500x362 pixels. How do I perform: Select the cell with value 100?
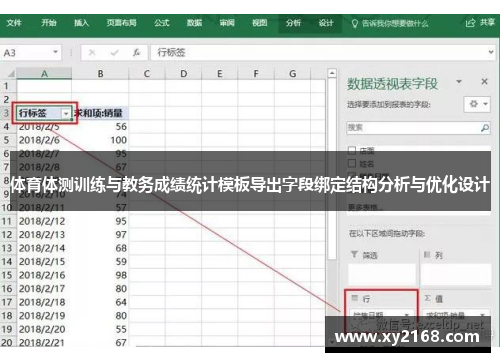pyautogui.click(x=100, y=140)
